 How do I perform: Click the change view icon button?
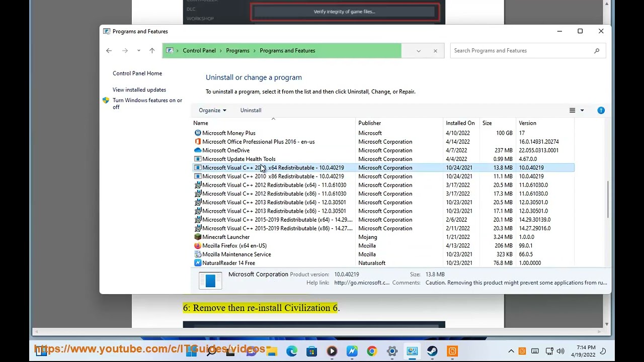[572, 110]
